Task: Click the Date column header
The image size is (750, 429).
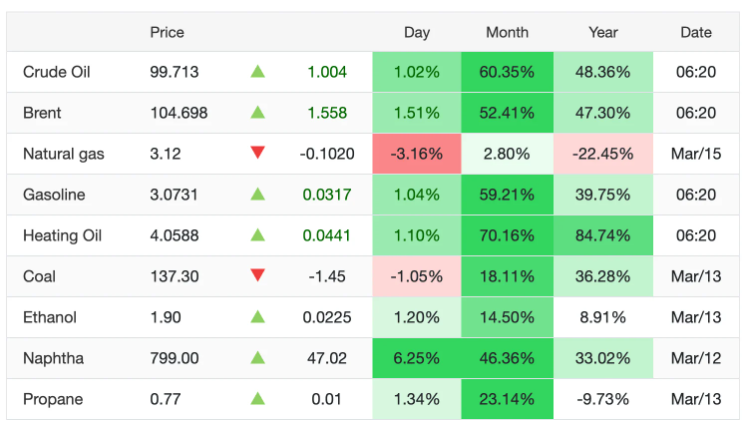Action: pos(696,32)
